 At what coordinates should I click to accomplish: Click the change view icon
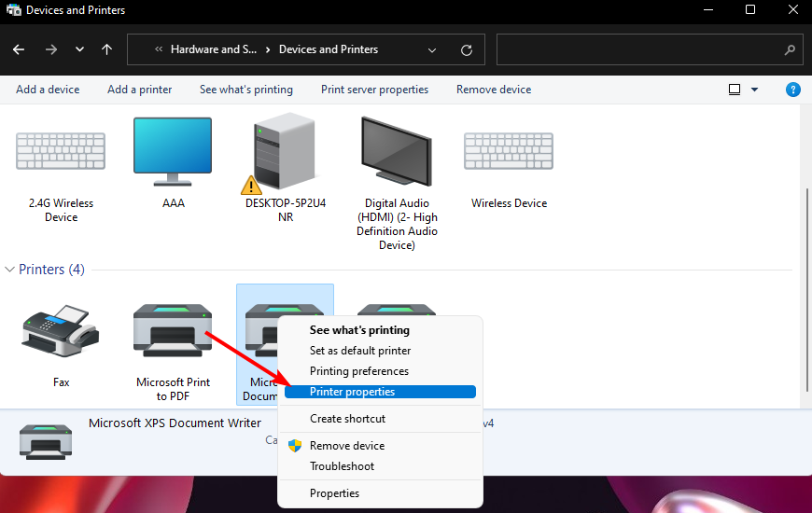735,90
